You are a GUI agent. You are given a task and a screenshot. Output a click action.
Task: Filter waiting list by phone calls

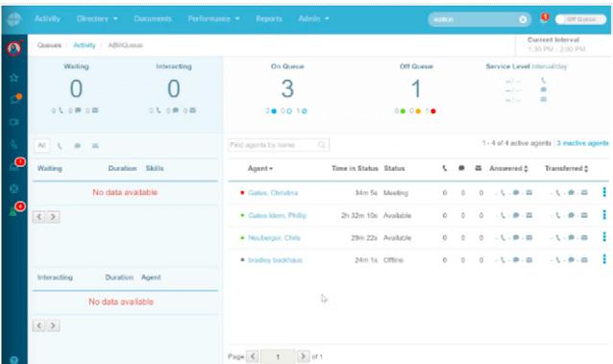60,146
